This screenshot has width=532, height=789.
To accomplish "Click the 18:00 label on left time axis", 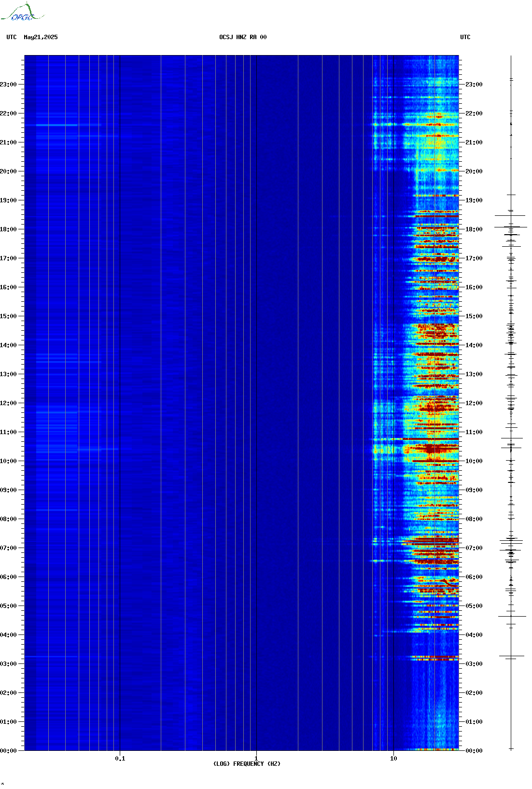I will (x=8, y=229).
